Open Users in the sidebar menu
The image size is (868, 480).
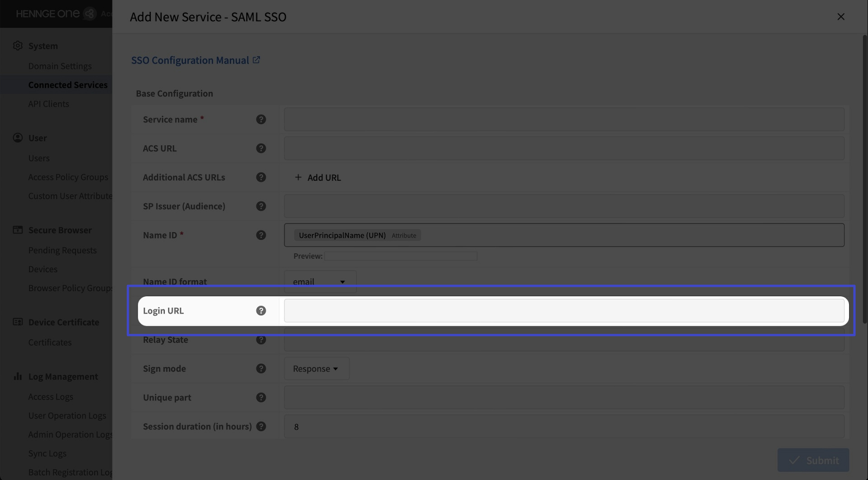tap(39, 158)
